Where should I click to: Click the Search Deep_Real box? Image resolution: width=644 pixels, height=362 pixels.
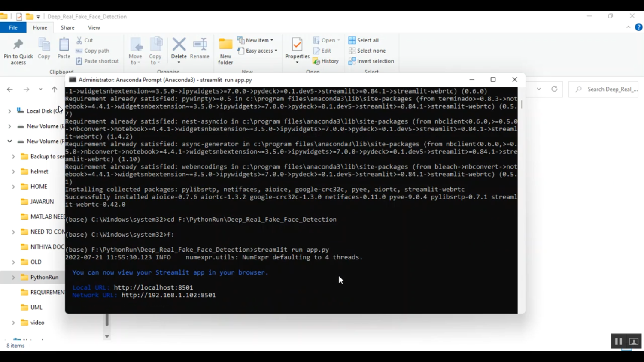pos(604,89)
